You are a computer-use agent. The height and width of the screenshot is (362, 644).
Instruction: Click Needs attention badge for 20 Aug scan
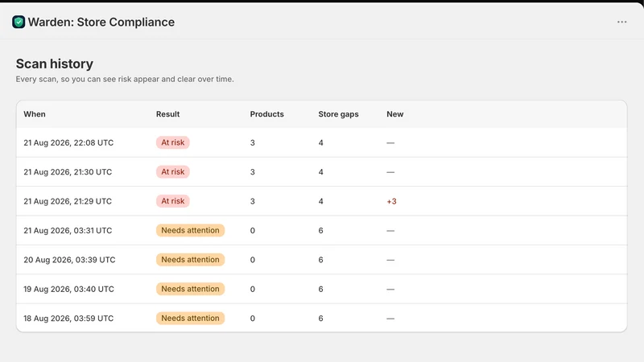click(190, 260)
